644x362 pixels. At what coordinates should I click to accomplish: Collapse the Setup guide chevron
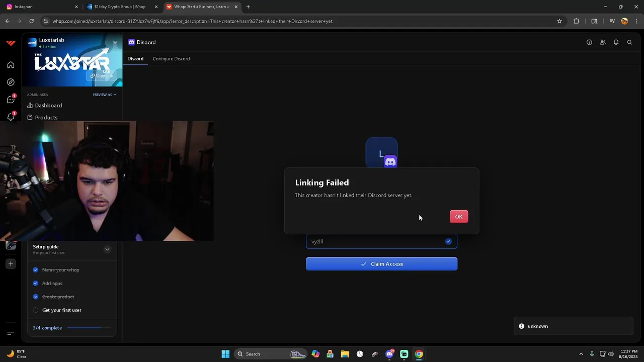107,249
